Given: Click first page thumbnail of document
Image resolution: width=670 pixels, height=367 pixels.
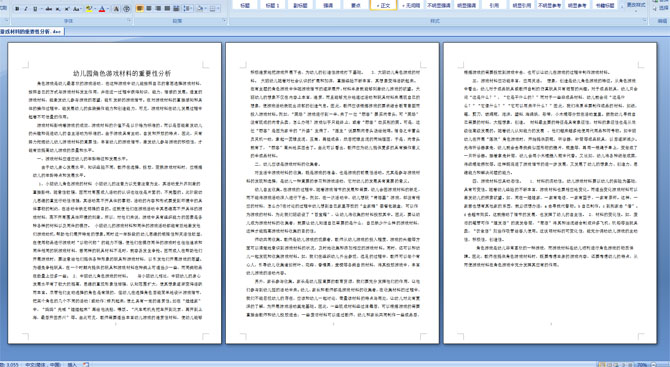Looking at the screenshot, I should point(115,193).
